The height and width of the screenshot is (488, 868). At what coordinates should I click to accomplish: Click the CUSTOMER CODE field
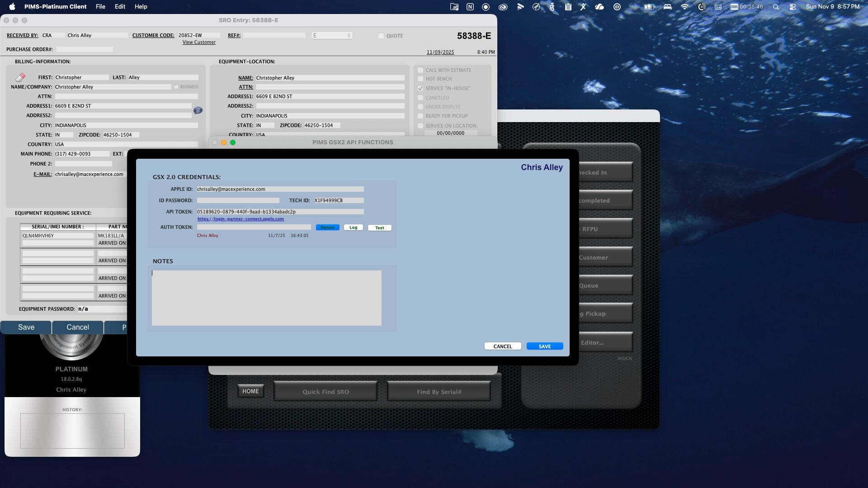(199, 35)
